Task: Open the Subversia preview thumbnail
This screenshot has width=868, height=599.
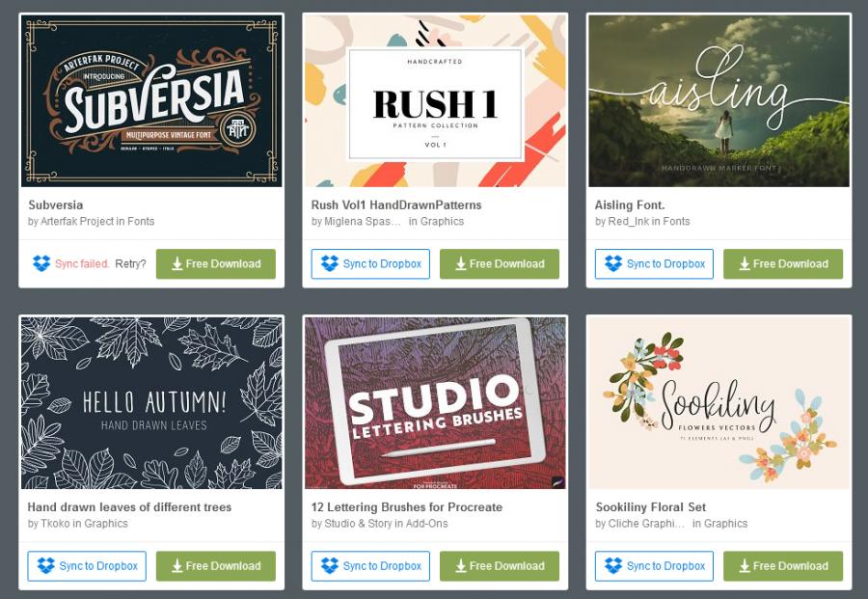Action: pyautogui.click(x=151, y=100)
